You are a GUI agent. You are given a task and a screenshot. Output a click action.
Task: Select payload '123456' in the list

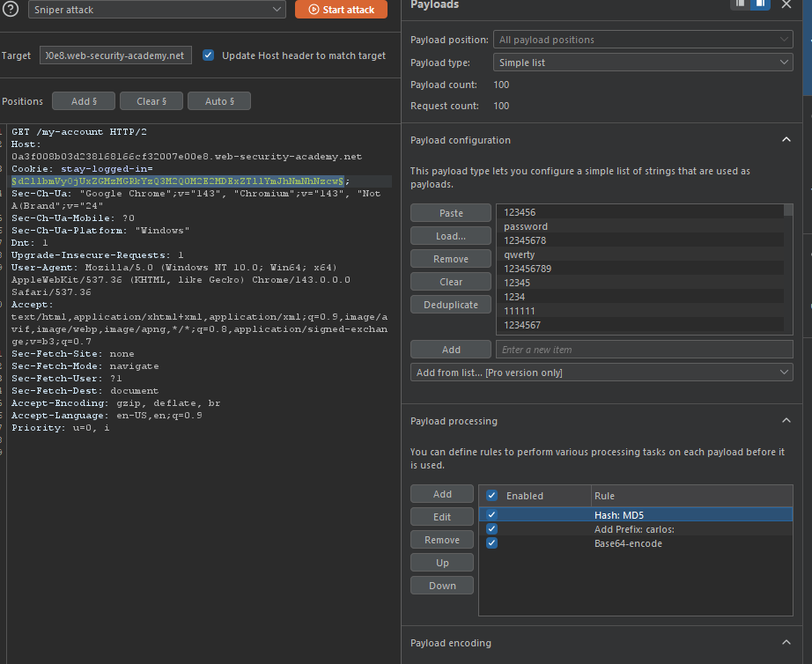[640, 212]
